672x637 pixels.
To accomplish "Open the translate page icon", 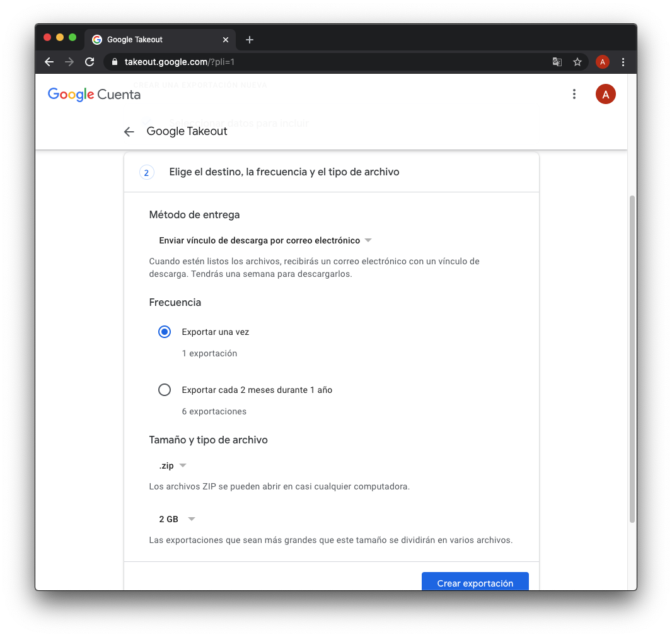I will pos(557,62).
